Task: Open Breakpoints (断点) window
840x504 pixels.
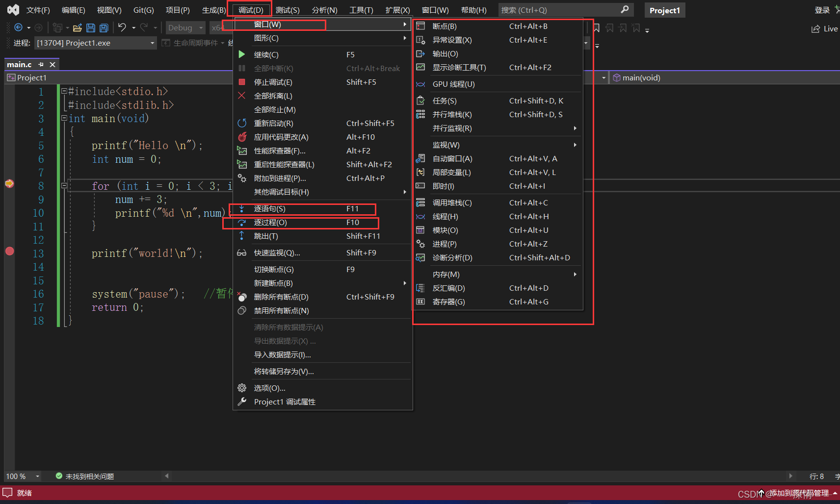Action: (498, 26)
